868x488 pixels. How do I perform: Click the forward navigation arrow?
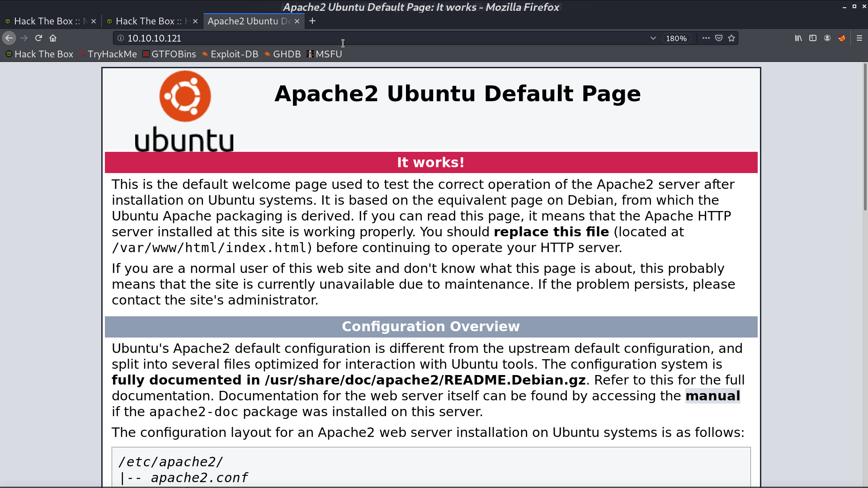tap(24, 38)
